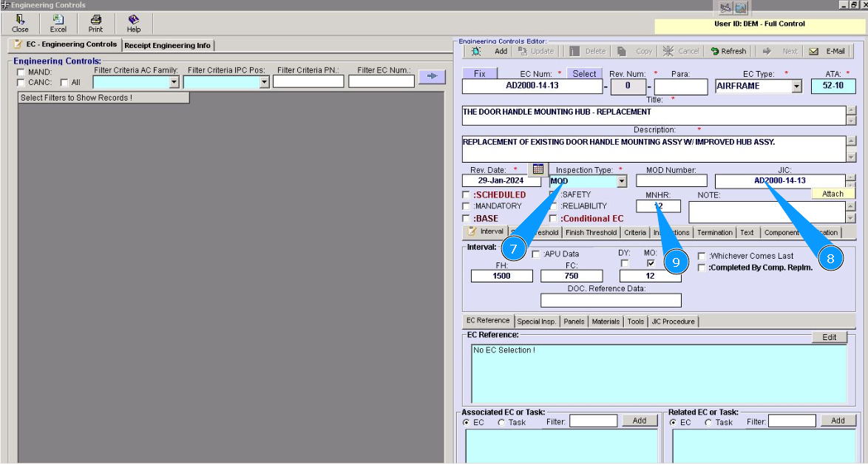868x465 pixels.
Task: Switch to Receipt Engineering Info tab
Action: (167, 45)
